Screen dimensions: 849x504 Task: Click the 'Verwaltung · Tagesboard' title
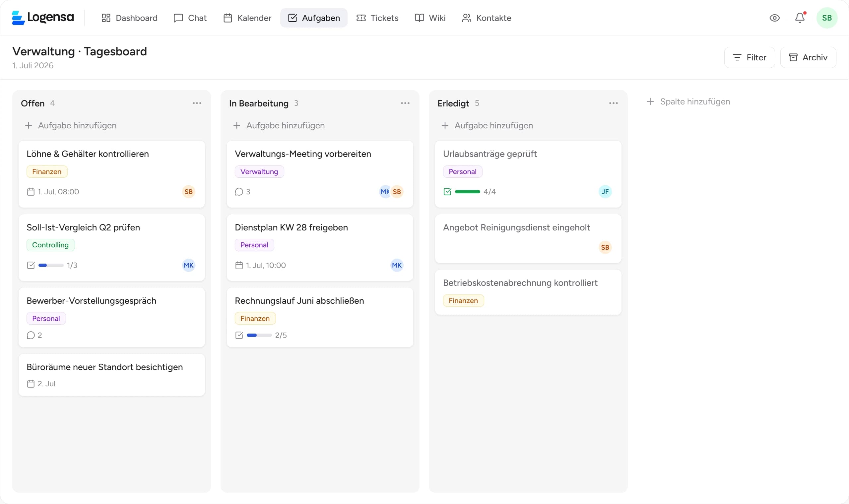pos(80,51)
